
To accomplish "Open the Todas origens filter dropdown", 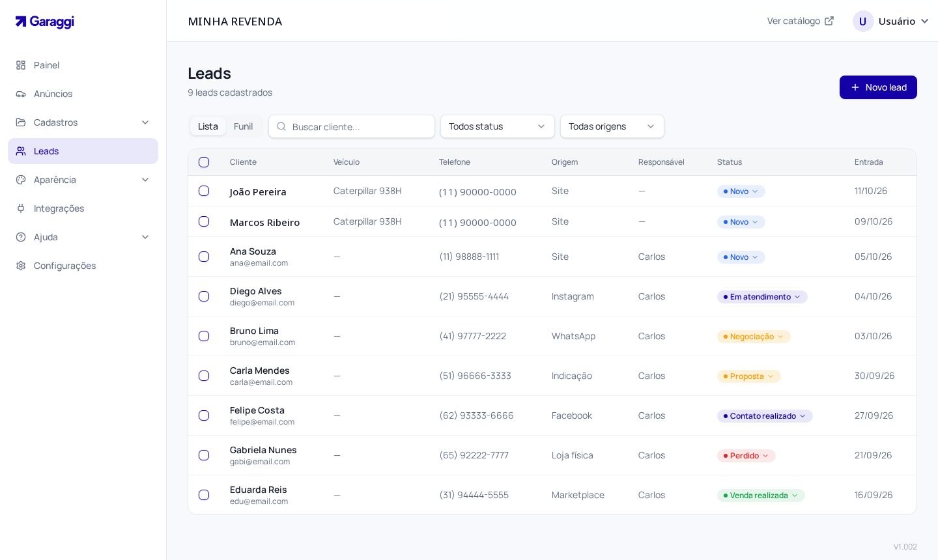I will point(612,126).
